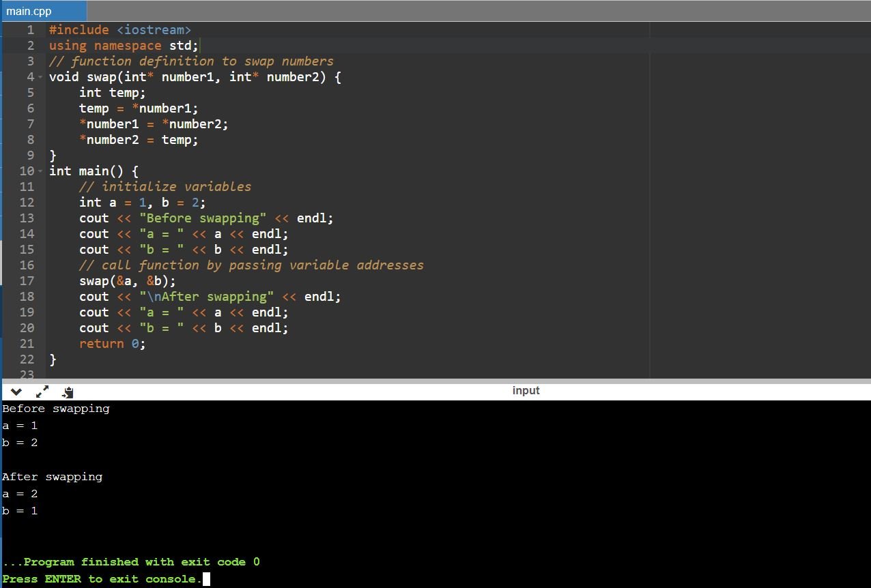Collapse the swap function fold arrow
The width and height of the screenshot is (871, 588).
40,77
